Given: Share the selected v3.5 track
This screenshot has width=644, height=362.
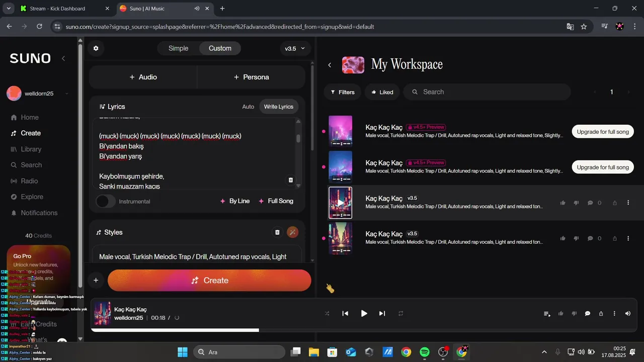Looking at the screenshot, I should point(614,203).
